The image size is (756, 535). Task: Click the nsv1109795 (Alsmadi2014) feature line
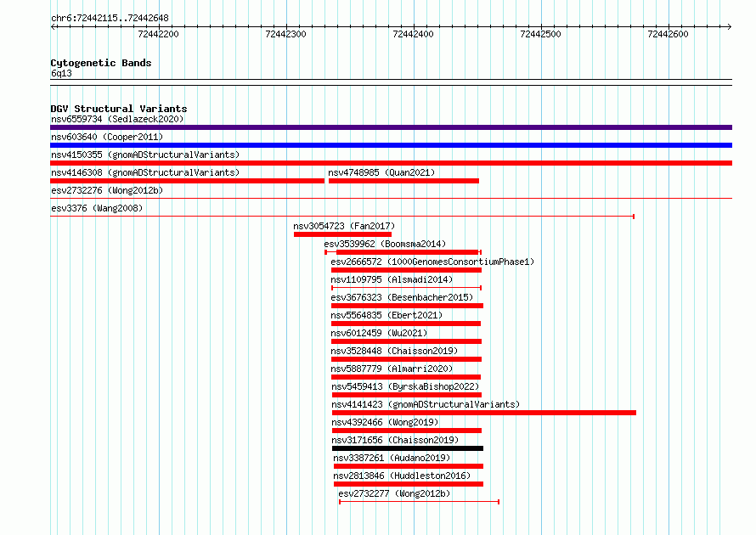pyautogui.click(x=406, y=288)
